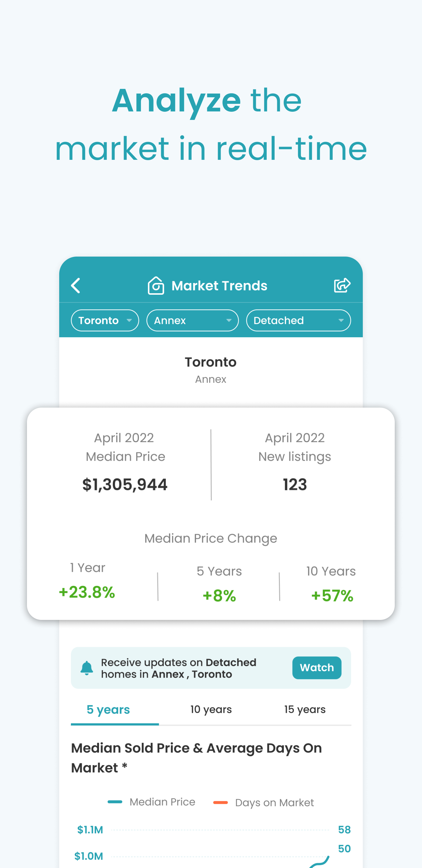
Task: Tap the Watch button
Action: (316, 667)
